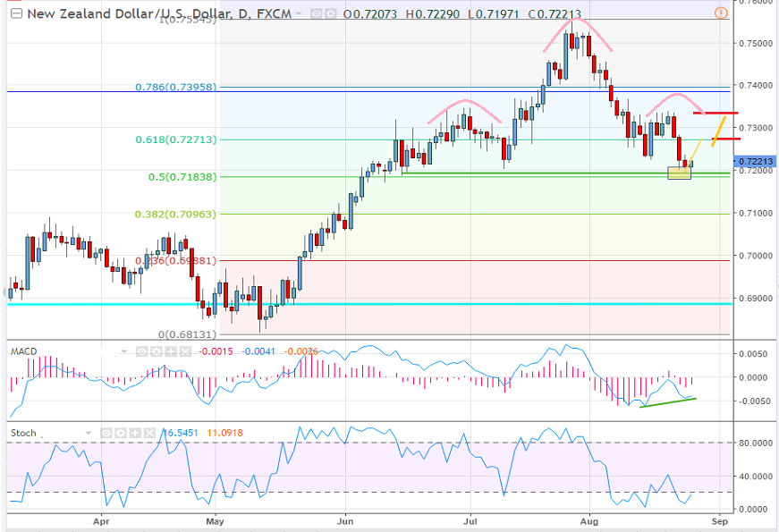Open the MACD indicator dropdown arrow

(124, 351)
